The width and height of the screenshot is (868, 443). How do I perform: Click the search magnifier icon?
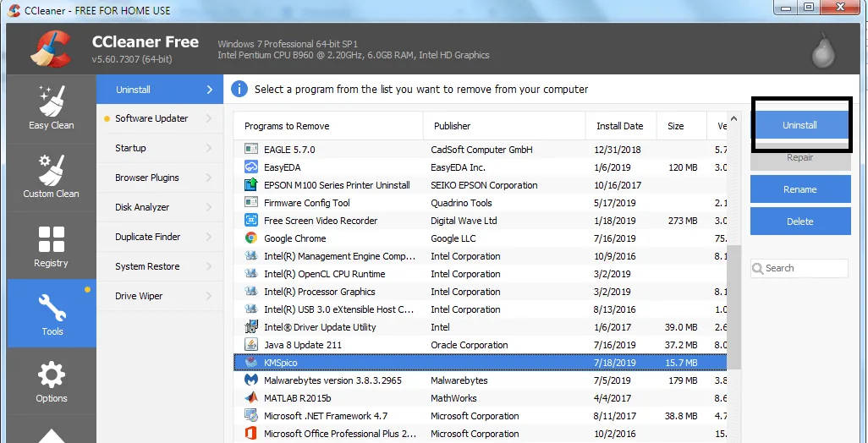[758, 269]
